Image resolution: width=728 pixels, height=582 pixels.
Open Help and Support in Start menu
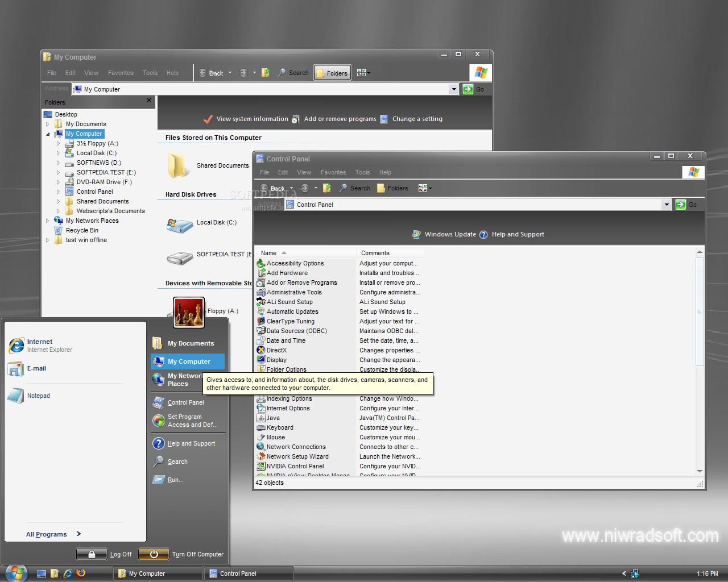tap(184, 443)
